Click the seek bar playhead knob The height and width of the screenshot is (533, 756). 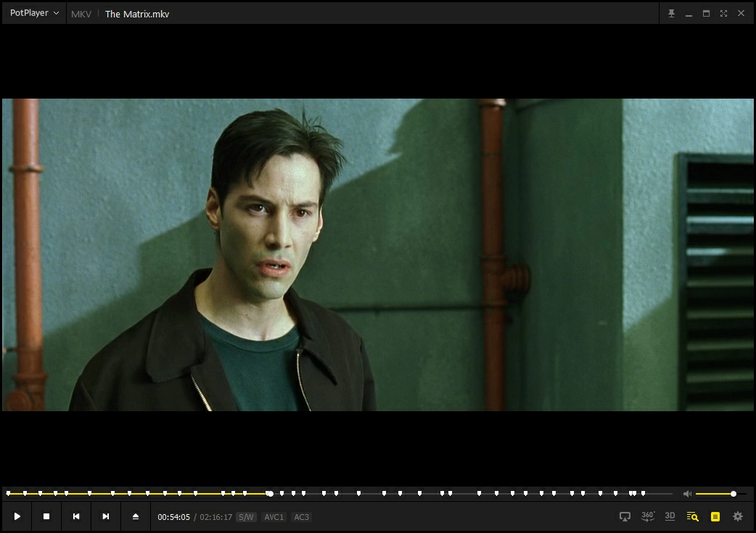tap(270, 494)
